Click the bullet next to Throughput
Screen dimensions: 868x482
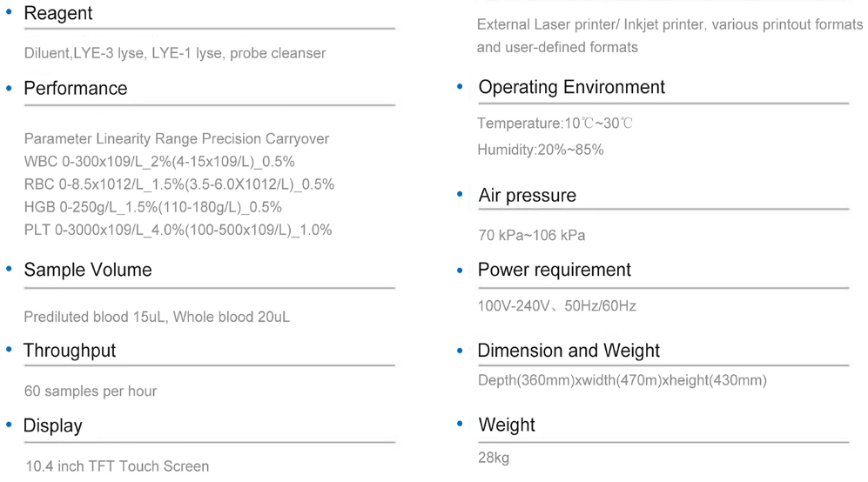click(9, 349)
